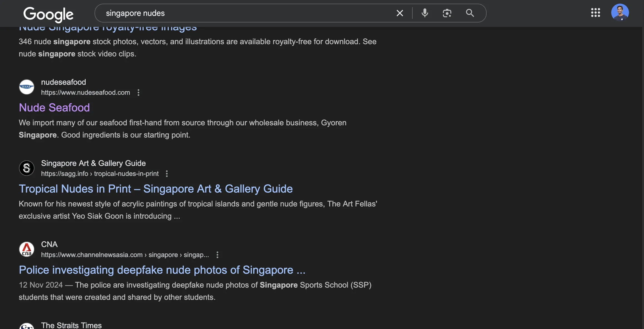Image resolution: width=644 pixels, height=329 pixels.
Task: Click 'Singapore Art & Gallery Guide' site name
Action: point(93,163)
